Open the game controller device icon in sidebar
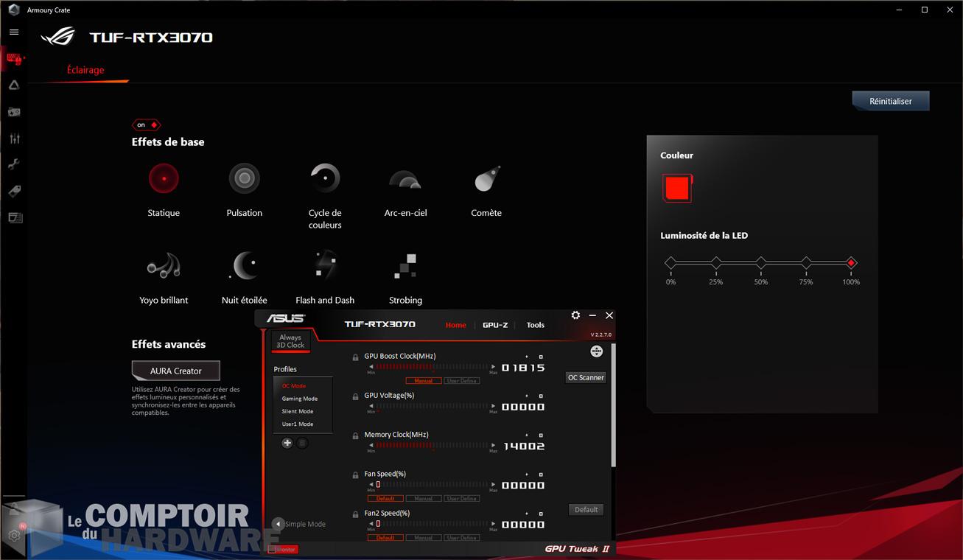The height and width of the screenshot is (560, 963). click(13, 111)
